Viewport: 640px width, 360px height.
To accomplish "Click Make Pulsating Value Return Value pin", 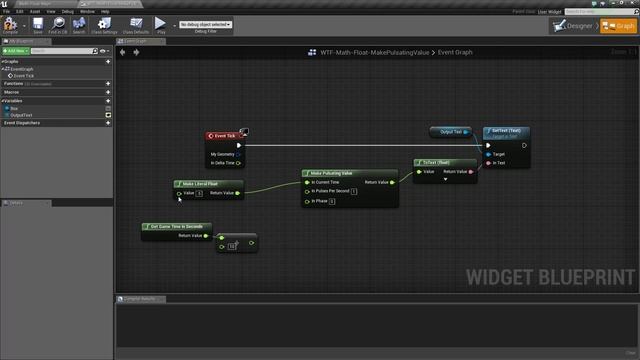I will tap(392, 182).
